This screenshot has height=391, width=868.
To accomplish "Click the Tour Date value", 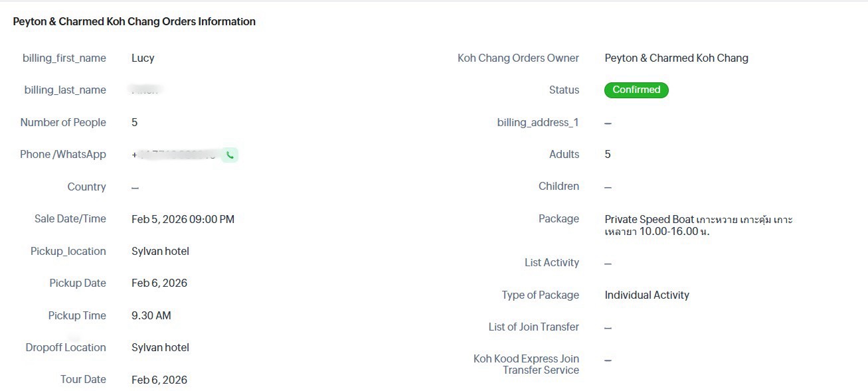I will pos(159,380).
